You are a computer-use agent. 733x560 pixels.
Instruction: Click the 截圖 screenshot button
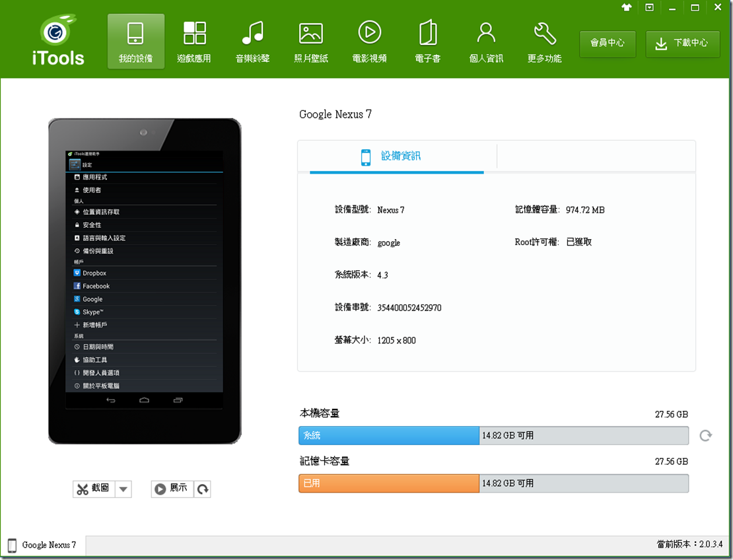94,489
